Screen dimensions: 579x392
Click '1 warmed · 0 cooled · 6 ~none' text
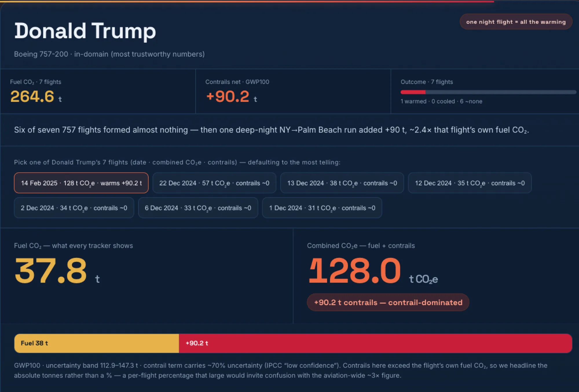click(x=441, y=101)
